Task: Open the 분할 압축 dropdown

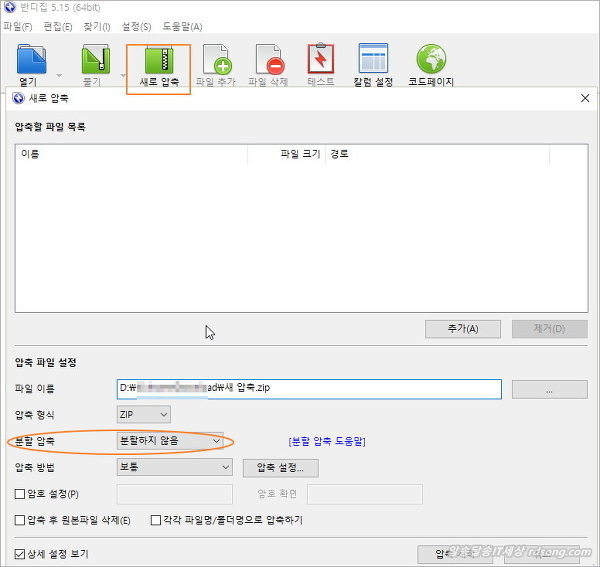Action: [170, 441]
